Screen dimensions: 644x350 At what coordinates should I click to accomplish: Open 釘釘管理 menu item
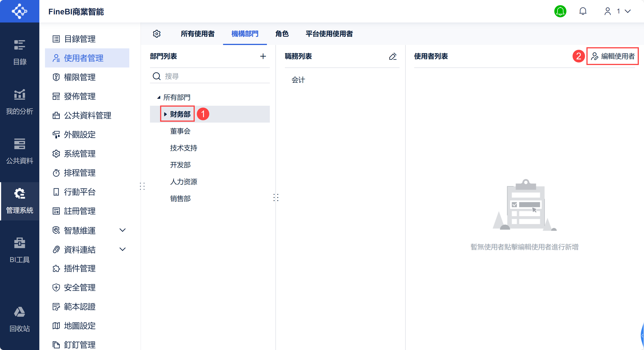87,345
